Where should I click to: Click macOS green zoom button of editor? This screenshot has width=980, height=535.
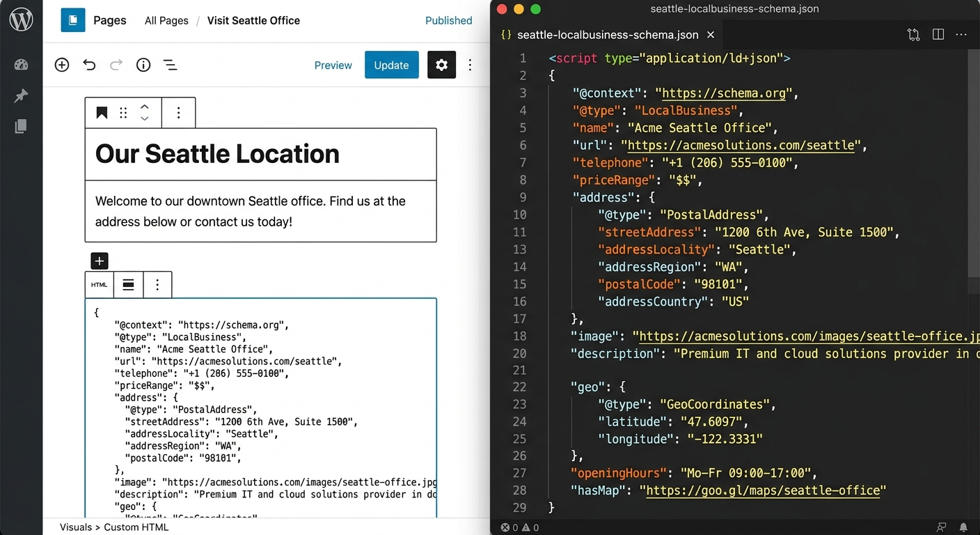pos(535,9)
